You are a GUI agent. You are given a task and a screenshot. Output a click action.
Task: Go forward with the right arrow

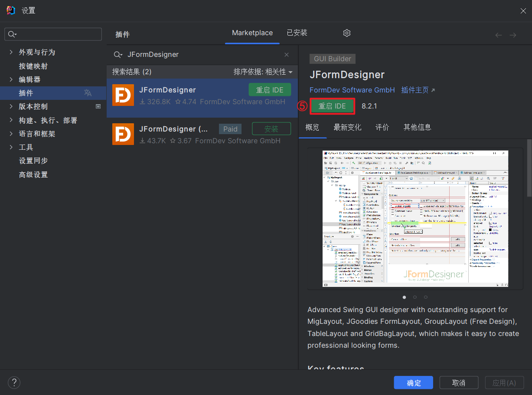point(513,35)
